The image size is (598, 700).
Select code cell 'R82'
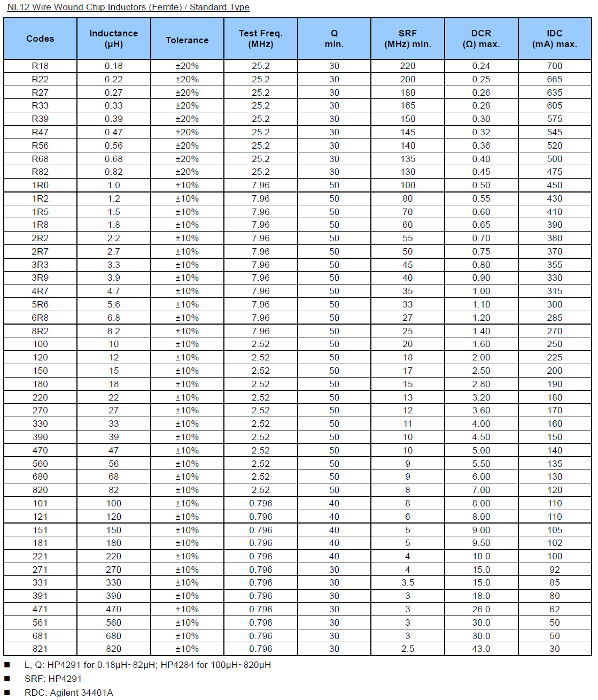[40, 172]
